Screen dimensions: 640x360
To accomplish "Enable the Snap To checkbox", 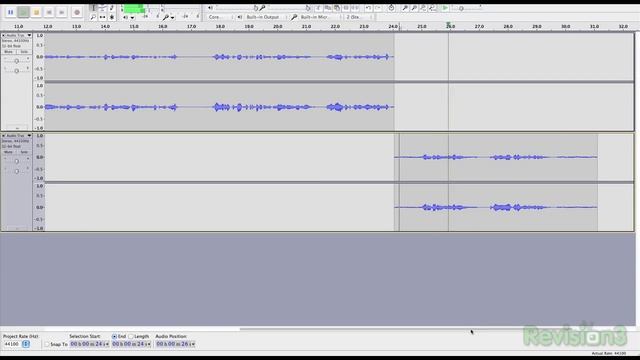I will click(x=47, y=344).
